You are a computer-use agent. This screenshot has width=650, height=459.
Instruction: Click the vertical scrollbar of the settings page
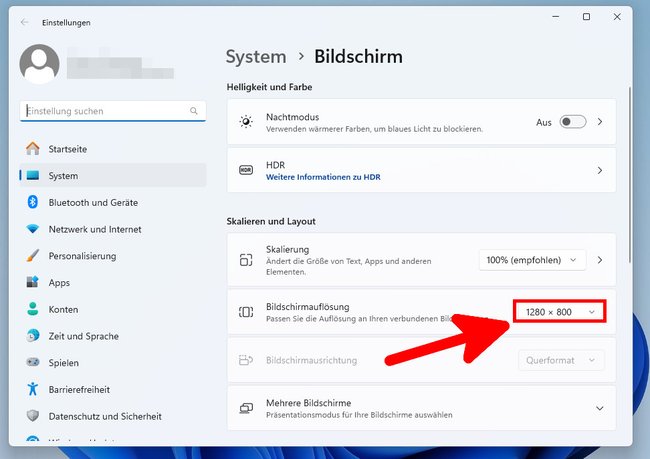[630, 174]
